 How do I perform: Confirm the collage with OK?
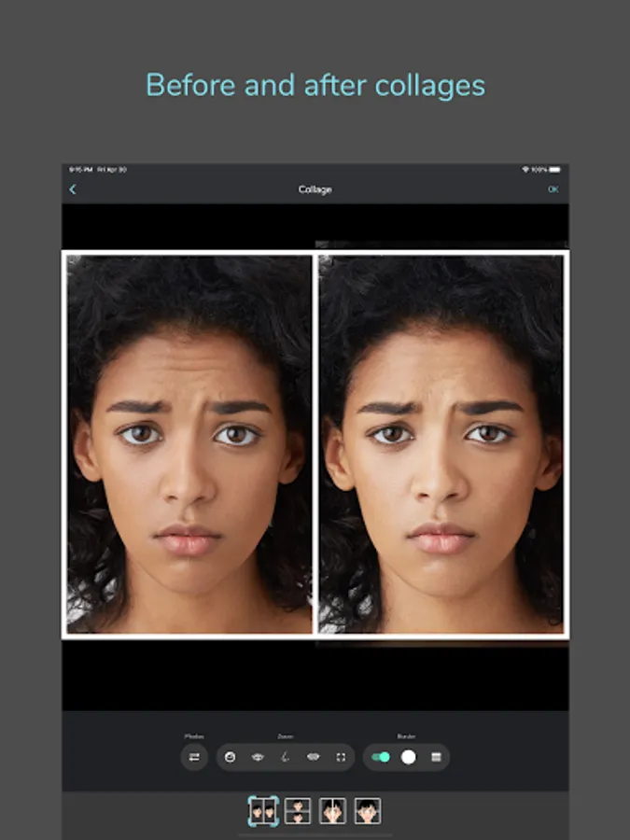[553, 189]
